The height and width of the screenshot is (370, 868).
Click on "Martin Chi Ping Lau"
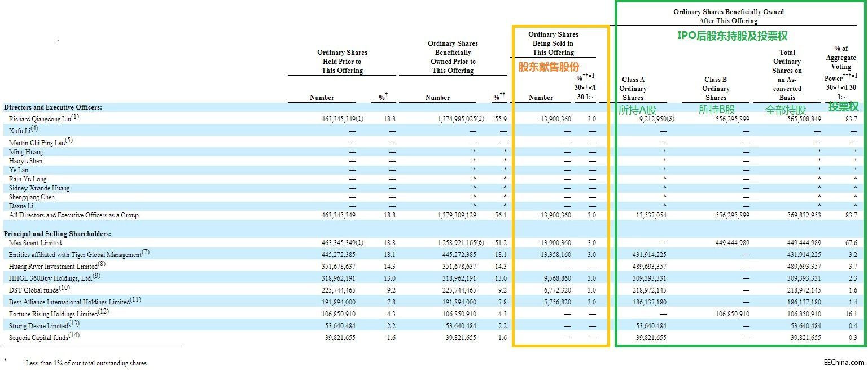pyautogui.click(x=37, y=142)
